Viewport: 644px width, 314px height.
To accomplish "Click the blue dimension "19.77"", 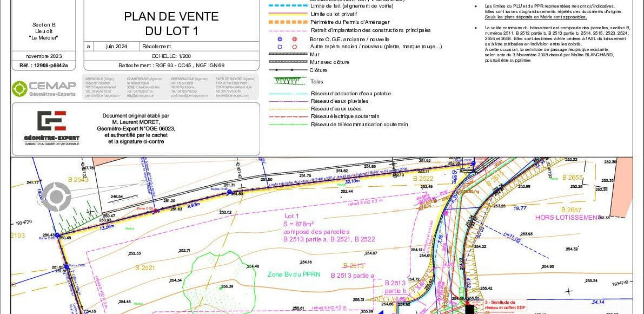I will [x=520, y=208].
